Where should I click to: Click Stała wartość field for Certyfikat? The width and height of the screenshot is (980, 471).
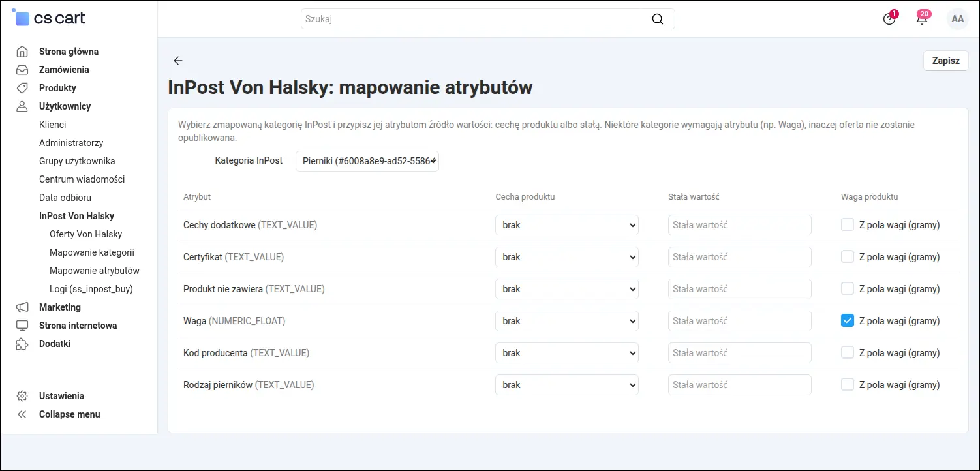point(740,257)
